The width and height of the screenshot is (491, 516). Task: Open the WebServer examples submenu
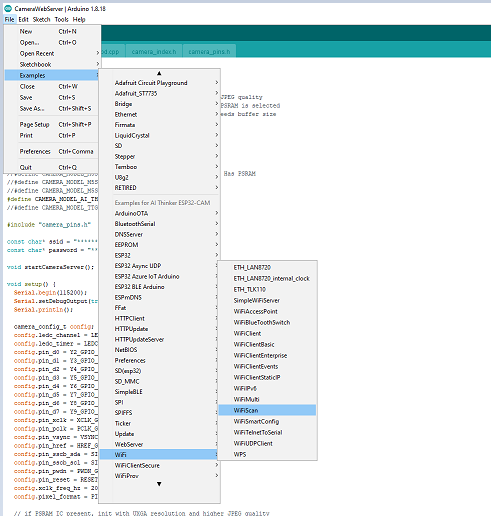coord(159,444)
